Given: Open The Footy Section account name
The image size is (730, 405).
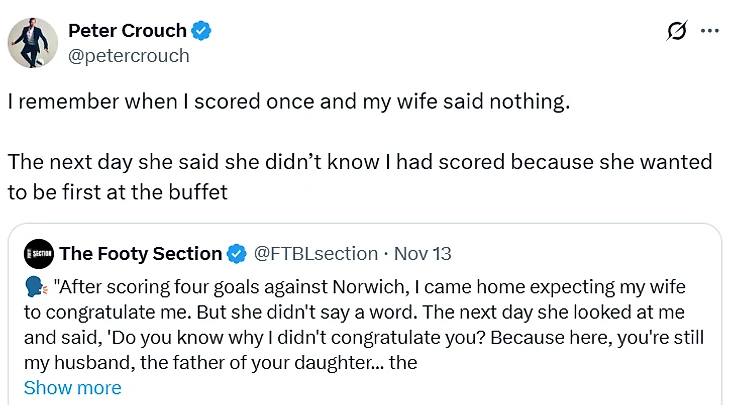Looking at the screenshot, I should click(x=140, y=253).
